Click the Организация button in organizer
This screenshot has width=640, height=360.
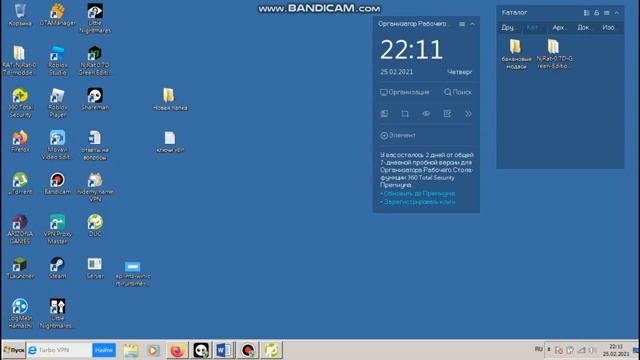[404, 92]
